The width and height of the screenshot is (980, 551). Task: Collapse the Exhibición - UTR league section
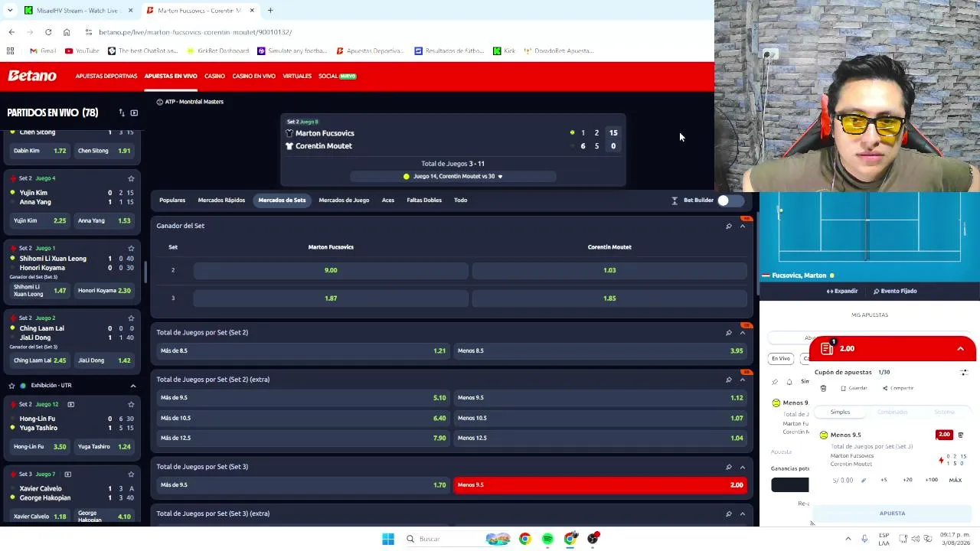(x=132, y=386)
